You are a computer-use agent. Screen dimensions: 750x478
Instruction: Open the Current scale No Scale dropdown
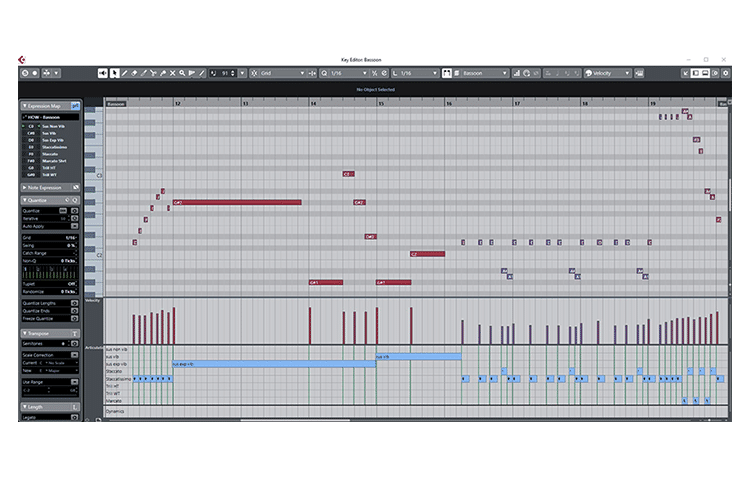coord(61,363)
